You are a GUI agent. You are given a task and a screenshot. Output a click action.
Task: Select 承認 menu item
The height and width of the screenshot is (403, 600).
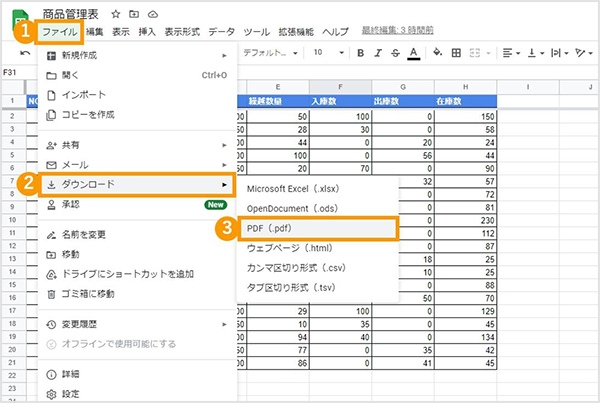point(137,204)
